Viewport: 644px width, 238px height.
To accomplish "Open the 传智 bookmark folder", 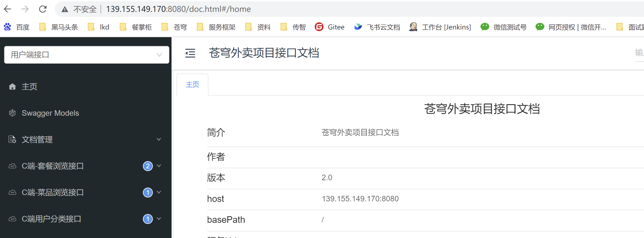I will point(293,27).
